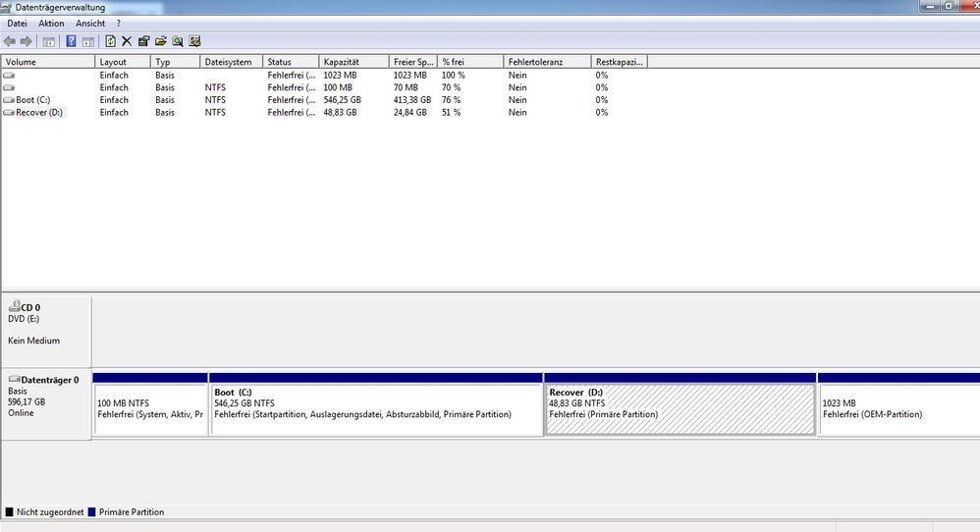Click the Dateisystem column header
The height and width of the screenshot is (532, 980).
point(230,62)
